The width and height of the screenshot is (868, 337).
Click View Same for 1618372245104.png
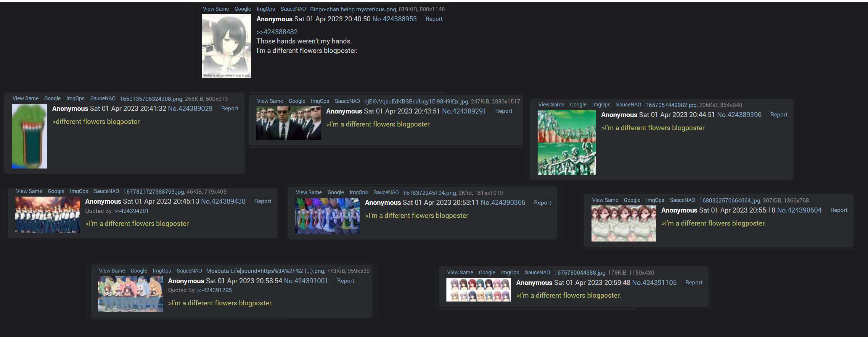pos(309,192)
